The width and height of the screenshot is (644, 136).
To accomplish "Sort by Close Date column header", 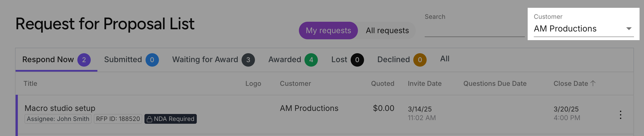I will tap(571, 83).
